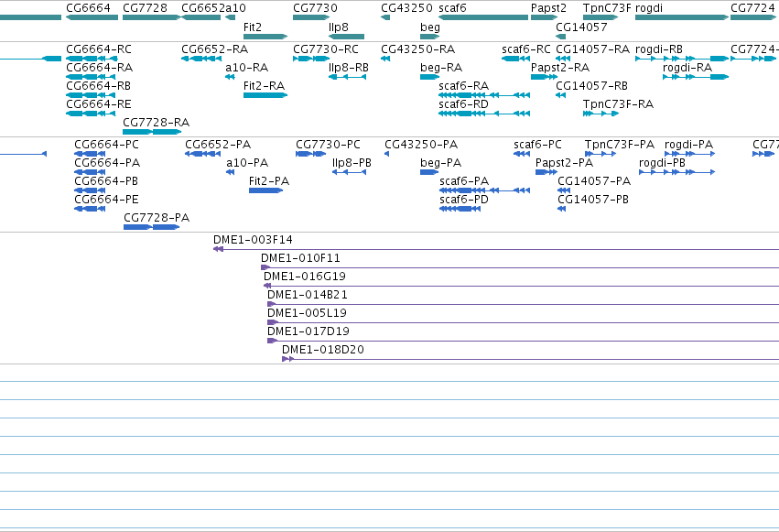This screenshot has width=779, height=532.
Task: Select transcript label CG6664-RC
Action: [x=99, y=49]
